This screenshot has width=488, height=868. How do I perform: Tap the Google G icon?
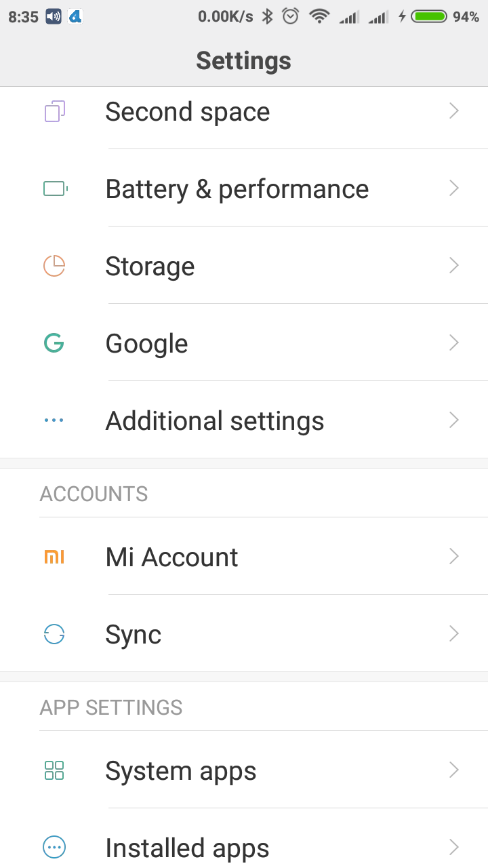tap(54, 343)
